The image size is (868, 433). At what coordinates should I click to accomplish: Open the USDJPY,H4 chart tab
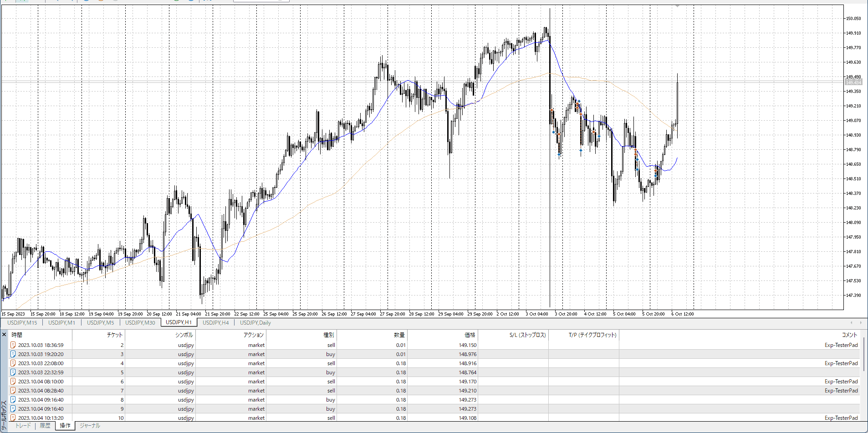point(215,323)
